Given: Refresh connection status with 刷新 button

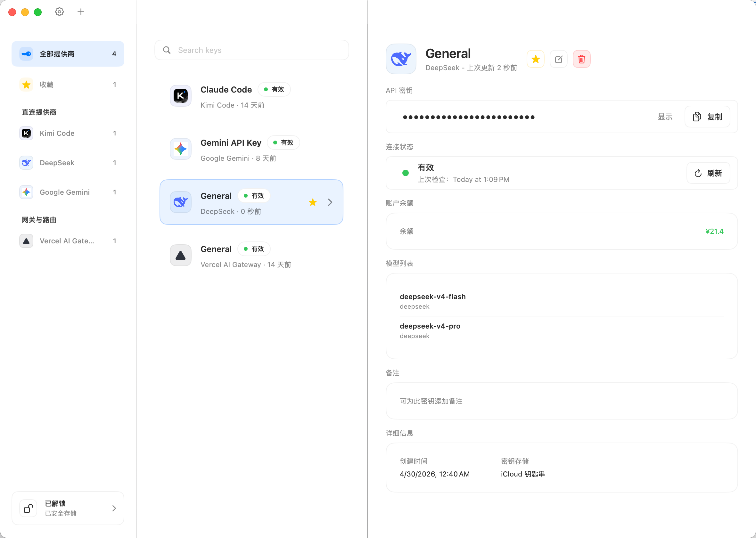Looking at the screenshot, I should 708,173.
